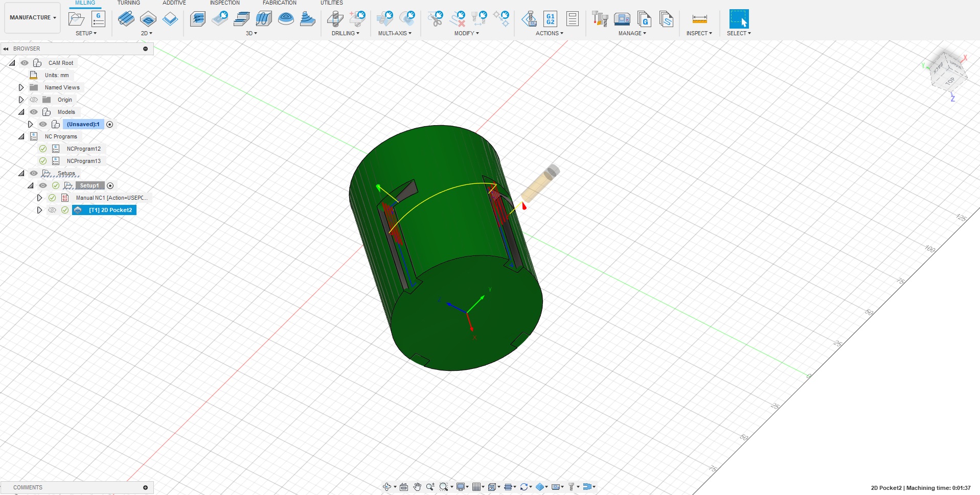Expand the Manual NC1 operation node
Image resolution: width=980 pixels, height=495 pixels.
point(39,198)
